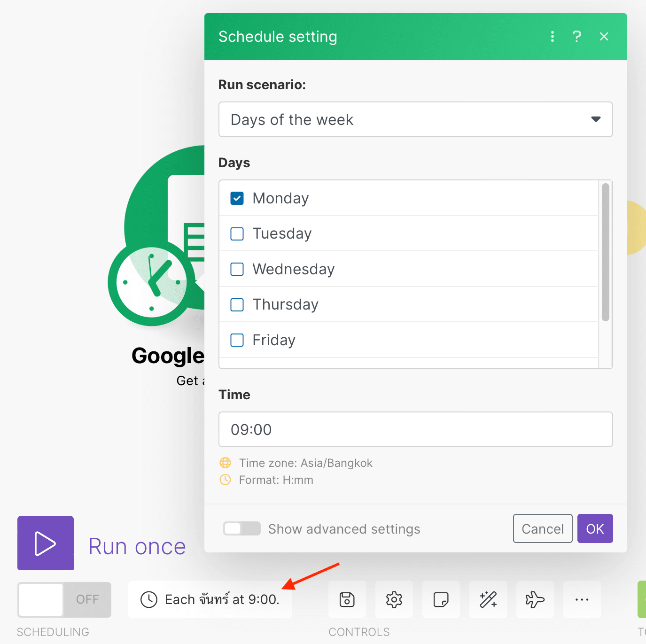Click the clock icon in the schedule label
Screen dimensions: 646x644
coord(149,599)
